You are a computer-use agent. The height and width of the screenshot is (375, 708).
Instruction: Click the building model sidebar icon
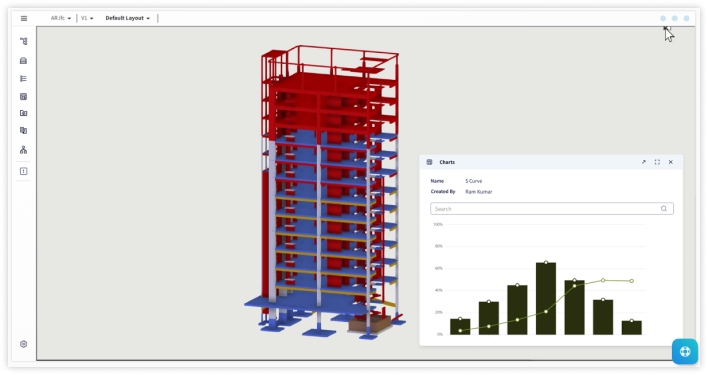coord(23,60)
